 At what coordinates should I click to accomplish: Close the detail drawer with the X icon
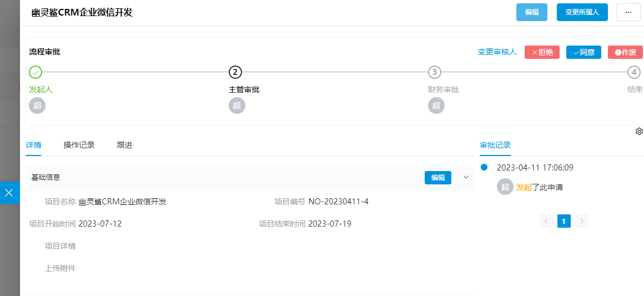(x=9, y=192)
